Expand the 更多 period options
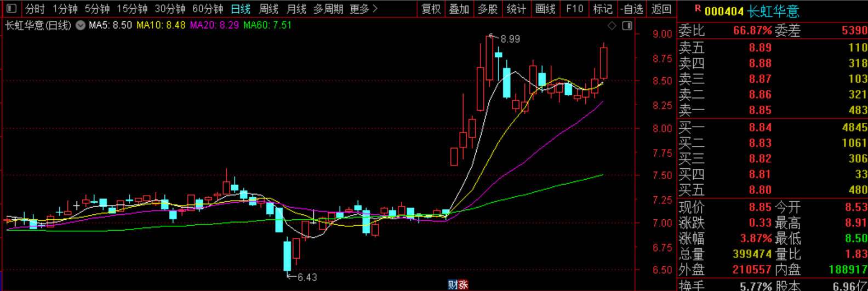The height and width of the screenshot is (291, 868). click(364, 9)
